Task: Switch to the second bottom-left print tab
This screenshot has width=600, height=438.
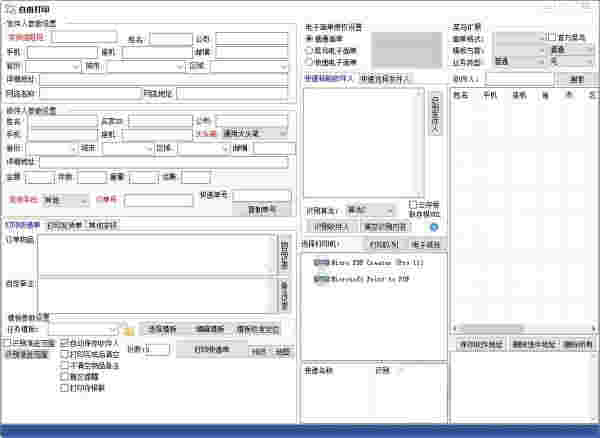Action: pos(64,225)
